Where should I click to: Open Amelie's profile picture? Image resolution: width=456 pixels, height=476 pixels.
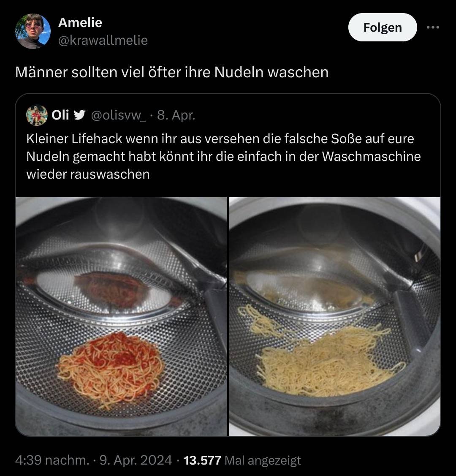coord(33,31)
